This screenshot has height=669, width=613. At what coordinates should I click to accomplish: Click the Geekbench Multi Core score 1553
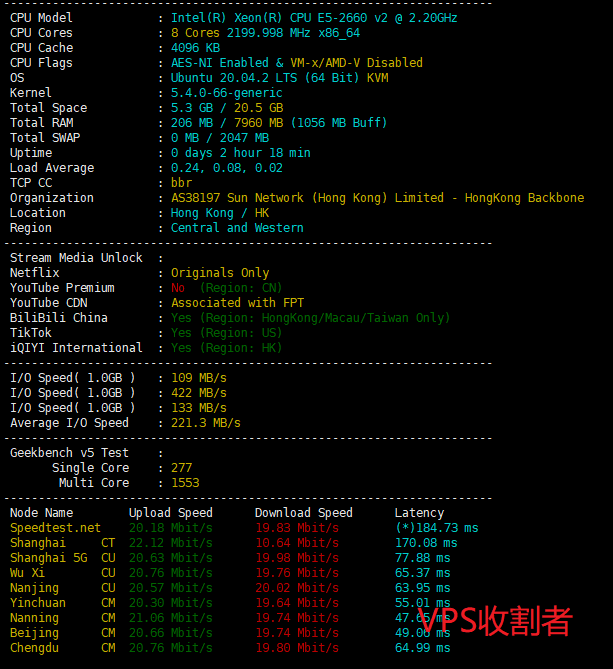[185, 483]
